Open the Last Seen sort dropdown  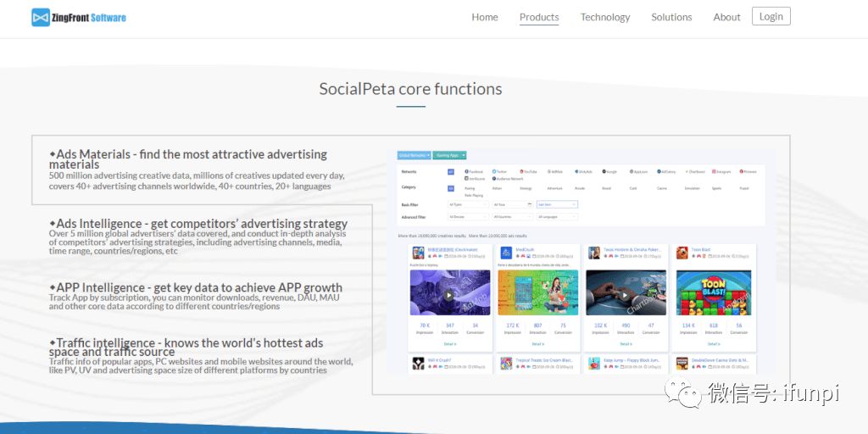pyautogui.click(x=557, y=205)
